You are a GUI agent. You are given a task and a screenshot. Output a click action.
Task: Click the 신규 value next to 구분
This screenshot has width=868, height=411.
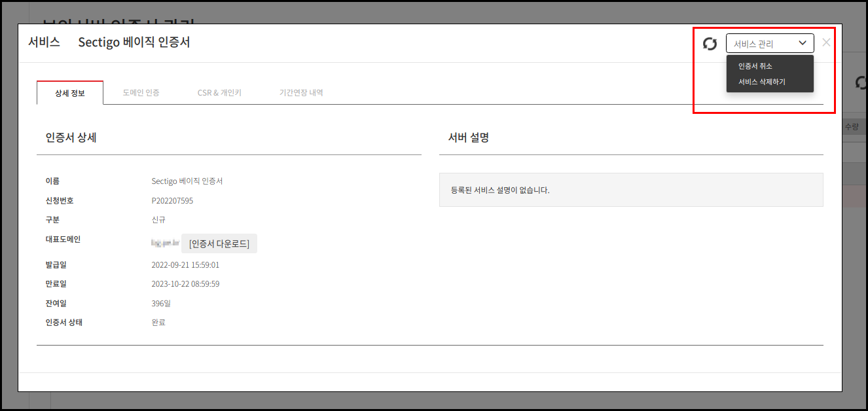pyautogui.click(x=158, y=220)
